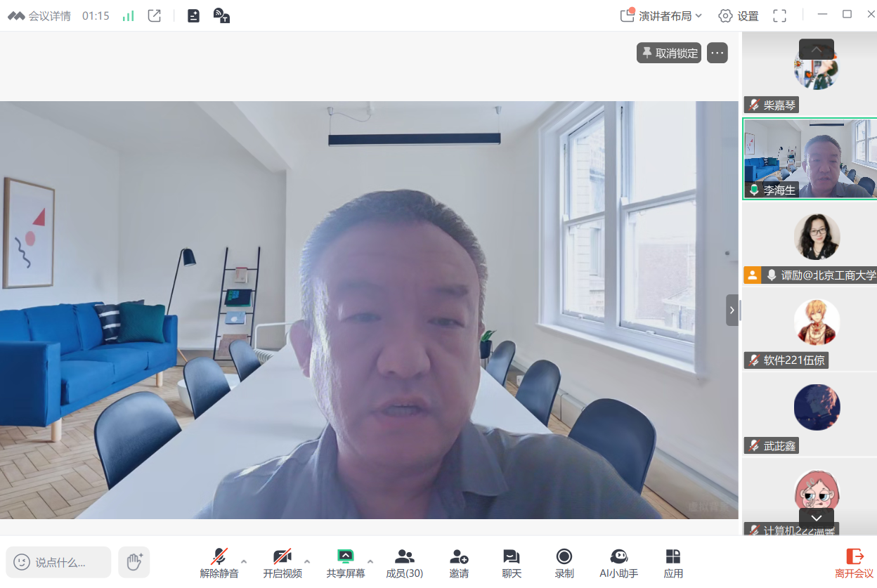Click the invite (邀请) icon
877x588 pixels.
click(459, 563)
